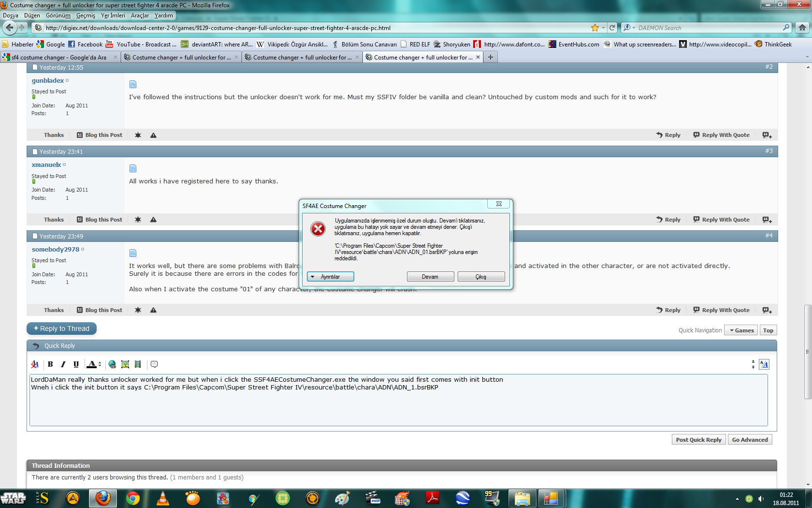Click the Wrap Quote tags icon
Viewport: 812px width, 508px height.
pos(154,364)
